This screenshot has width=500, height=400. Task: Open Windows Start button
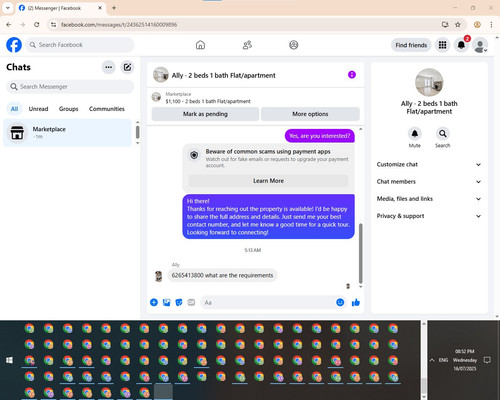coord(9,360)
